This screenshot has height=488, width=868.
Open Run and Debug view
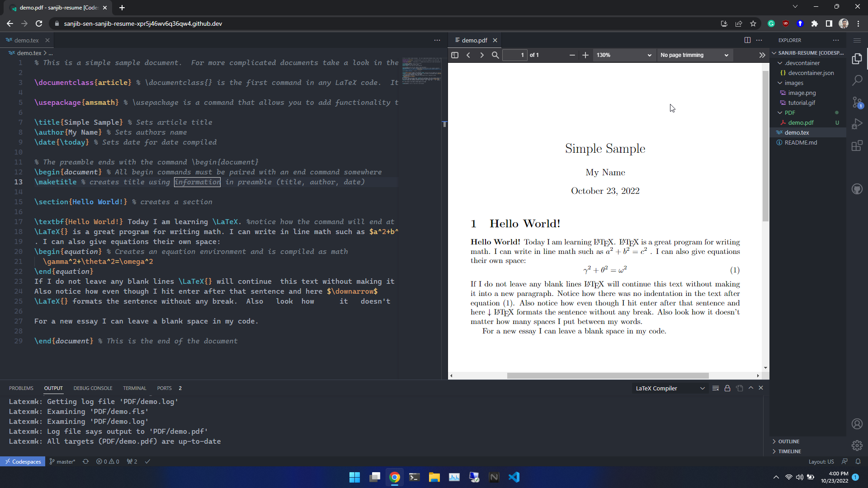click(857, 124)
